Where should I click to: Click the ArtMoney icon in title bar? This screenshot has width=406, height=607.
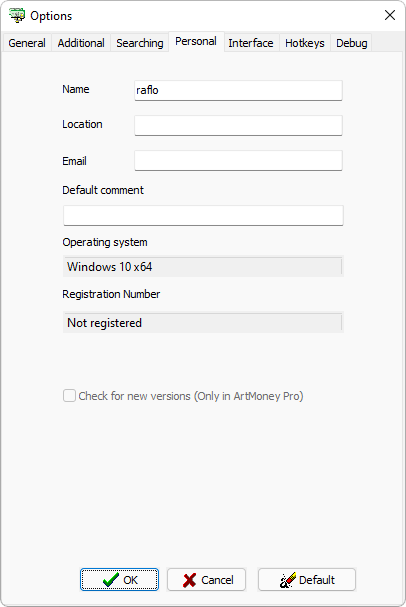click(x=17, y=15)
